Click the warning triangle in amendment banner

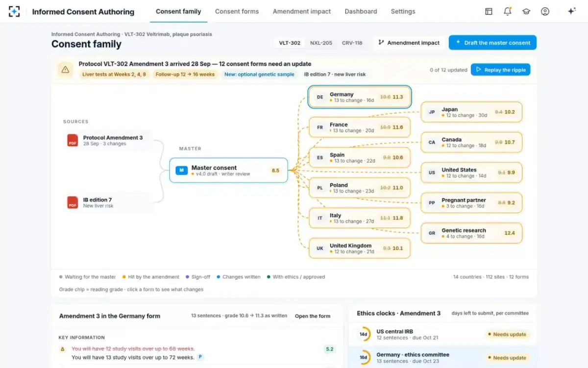click(x=65, y=70)
